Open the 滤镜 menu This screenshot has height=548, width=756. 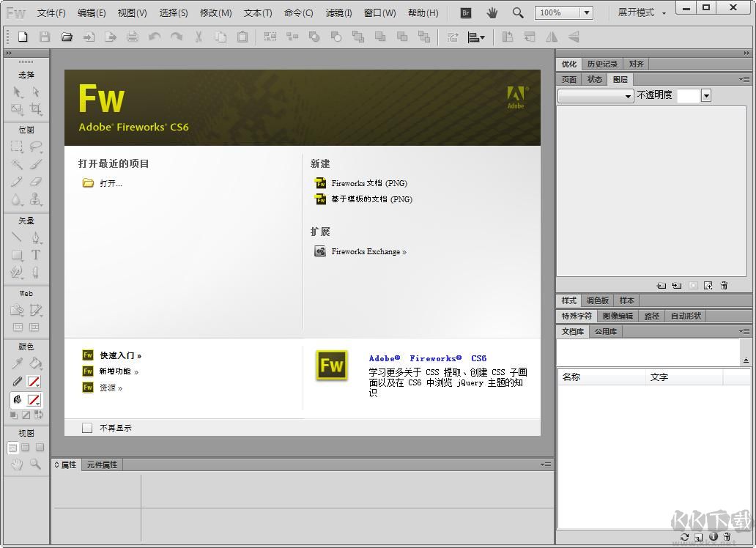pos(338,12)
